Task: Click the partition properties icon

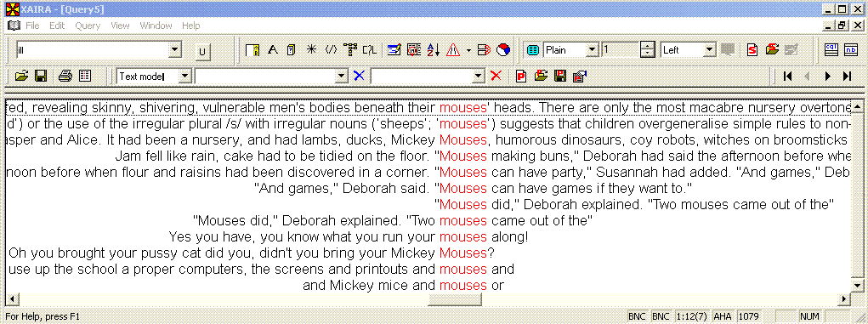Action: pos(580,76)
